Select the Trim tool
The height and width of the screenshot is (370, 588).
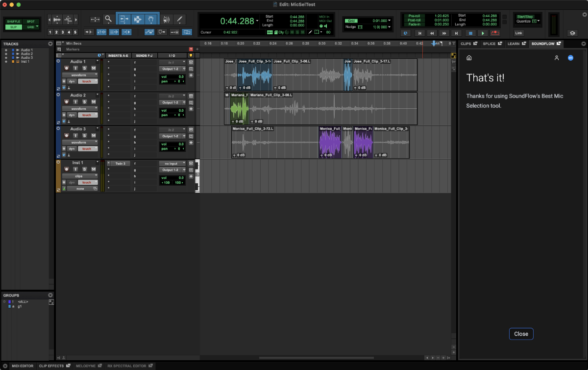click(123, 19)
